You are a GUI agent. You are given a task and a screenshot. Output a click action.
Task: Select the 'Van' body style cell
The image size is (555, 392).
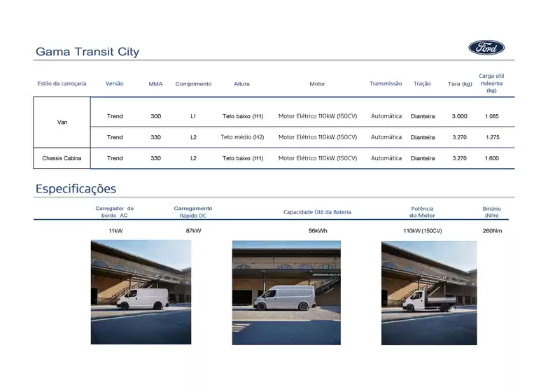(x=62, y=122)
